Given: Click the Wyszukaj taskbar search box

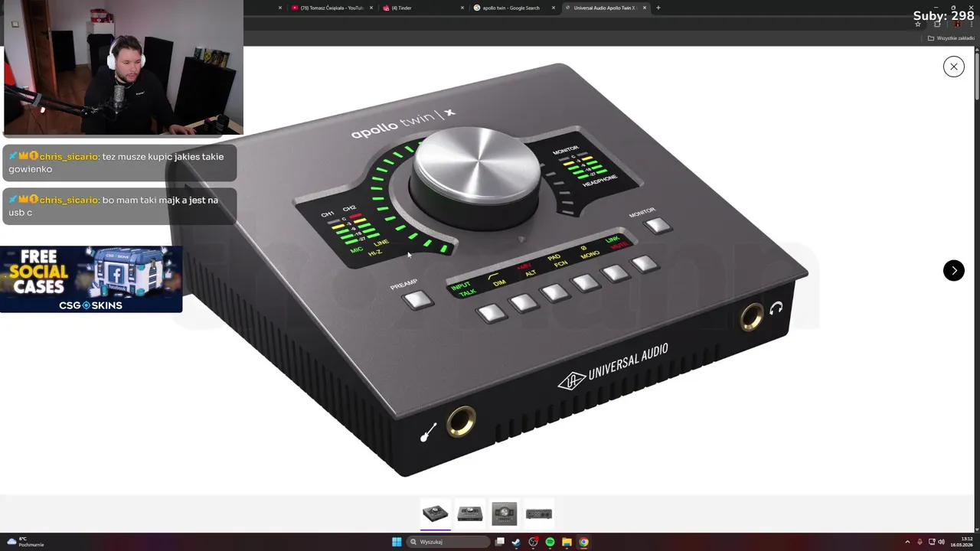Looking at the screenshot, I should point(449,542).
